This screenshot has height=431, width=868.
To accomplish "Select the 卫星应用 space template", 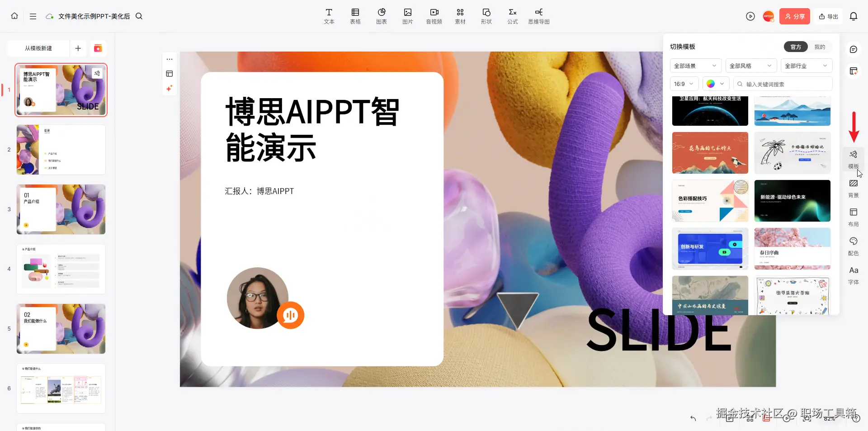I will [710, 111].
